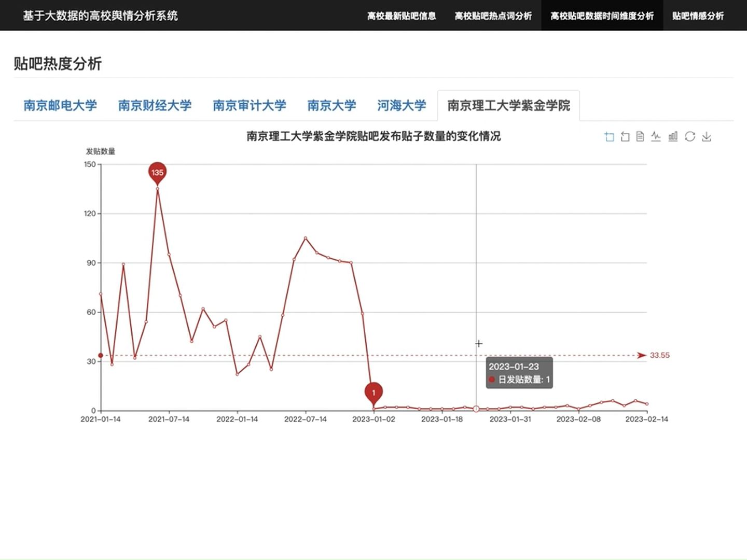Open 贴吧情感分析 in the nav bar
Screen dimensions: 747x560
point(698,16)
